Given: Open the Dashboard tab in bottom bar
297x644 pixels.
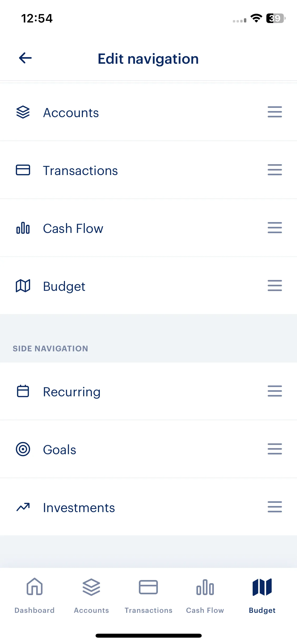Looking at the screenshot, I should (35, 595).
